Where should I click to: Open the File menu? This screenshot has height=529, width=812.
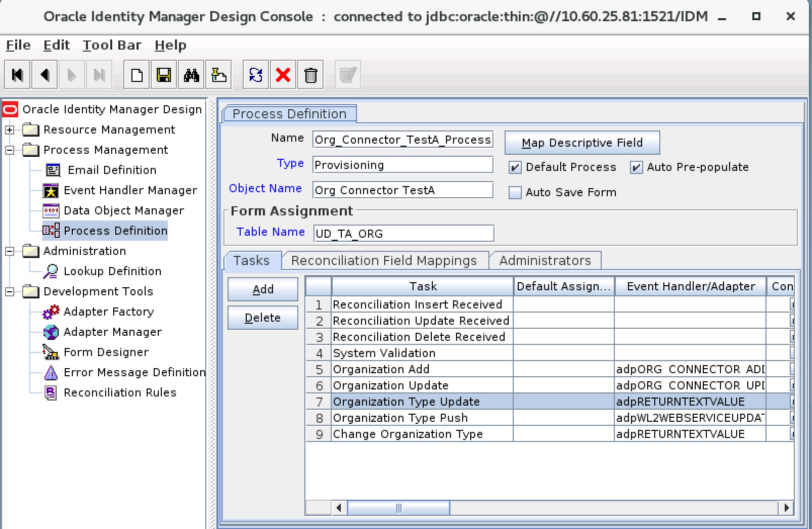18,45
